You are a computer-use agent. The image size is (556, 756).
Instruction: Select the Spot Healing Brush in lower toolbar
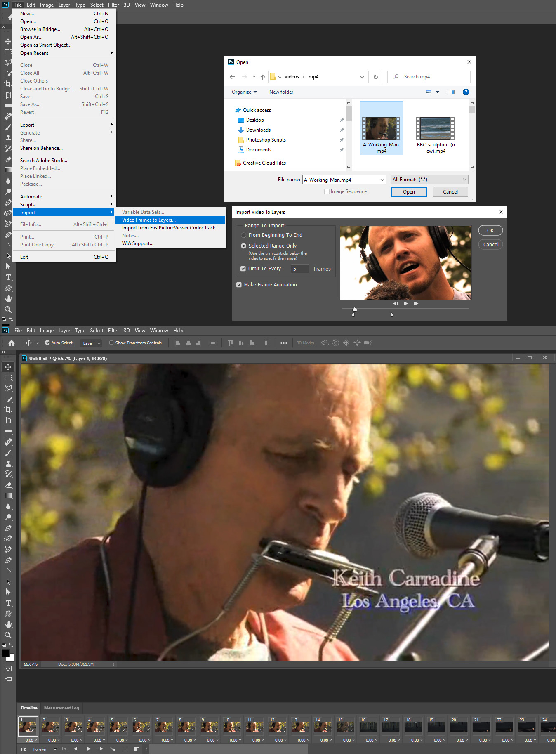point(8,442)
